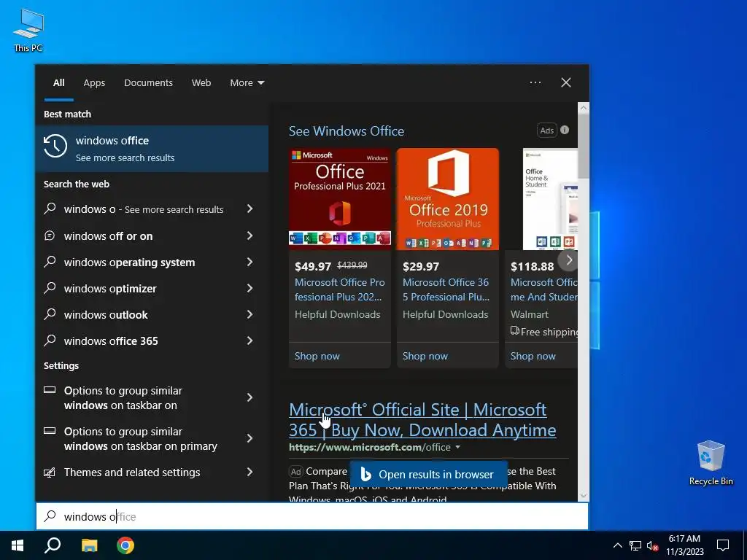The height and width of the screenshot is (560, 747).
Task: Click themes icon beside Themes settings
Action: [x=50, y=472]
